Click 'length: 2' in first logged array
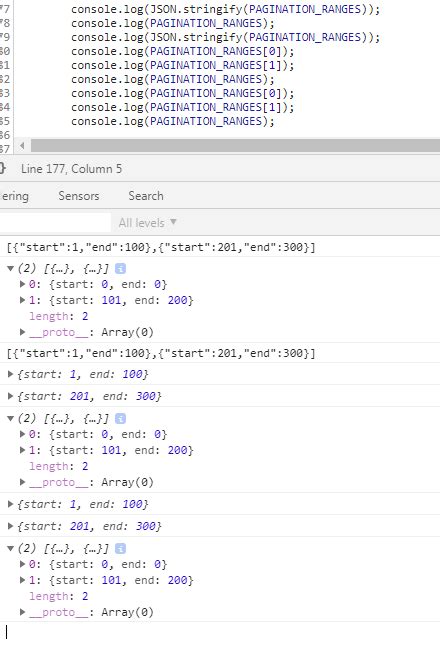 [58, 316]
